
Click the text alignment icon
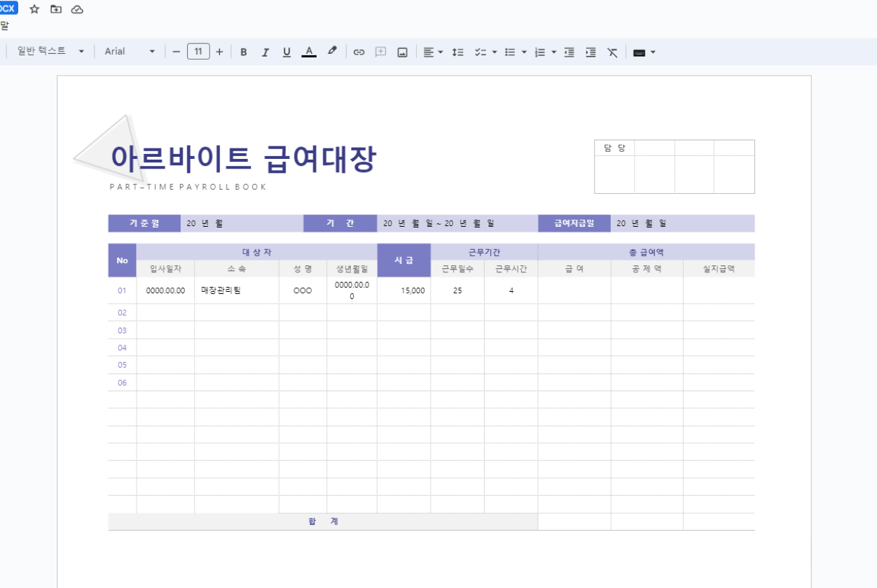[x=429, y=52]
